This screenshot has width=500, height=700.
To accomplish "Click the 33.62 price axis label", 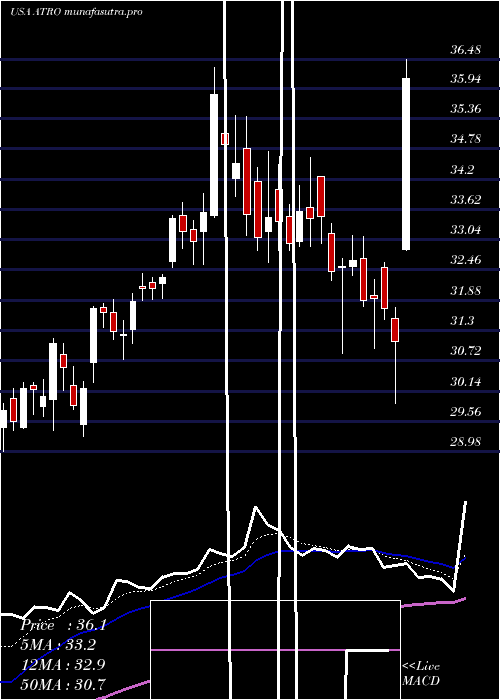I will coord(466,200).
